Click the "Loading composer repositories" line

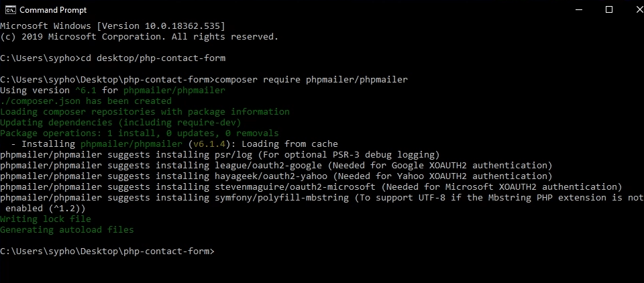[x=145, y=112]
